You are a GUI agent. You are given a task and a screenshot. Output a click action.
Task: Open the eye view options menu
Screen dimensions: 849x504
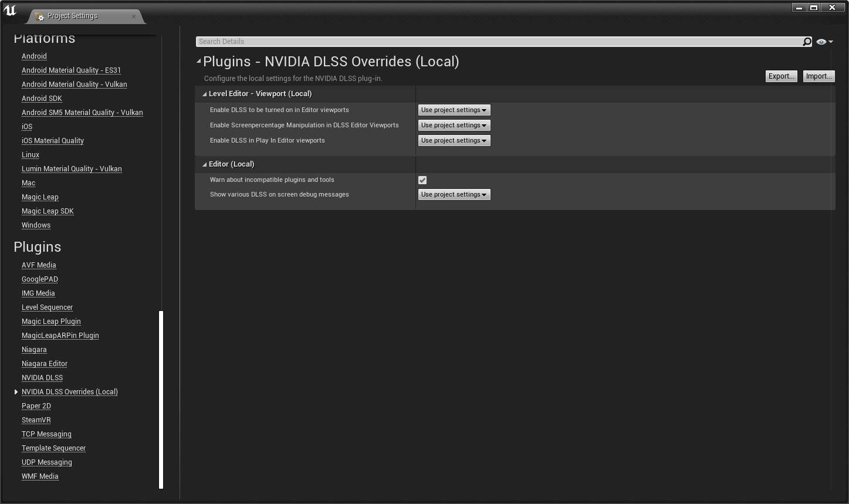click(824, 42)
